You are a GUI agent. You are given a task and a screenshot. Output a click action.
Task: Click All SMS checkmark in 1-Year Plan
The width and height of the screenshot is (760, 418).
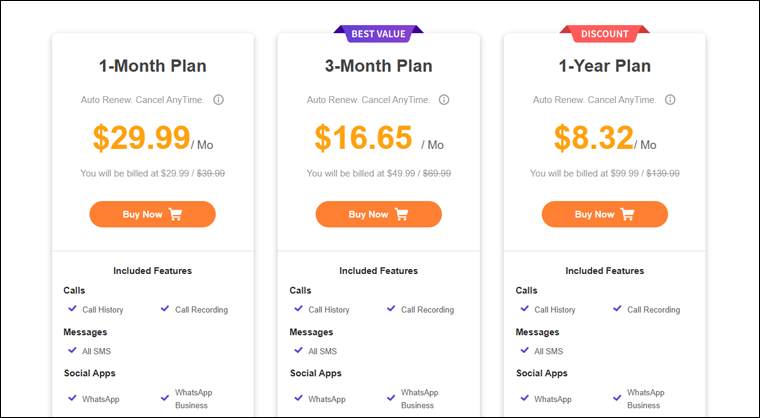(x=524, y=350)
